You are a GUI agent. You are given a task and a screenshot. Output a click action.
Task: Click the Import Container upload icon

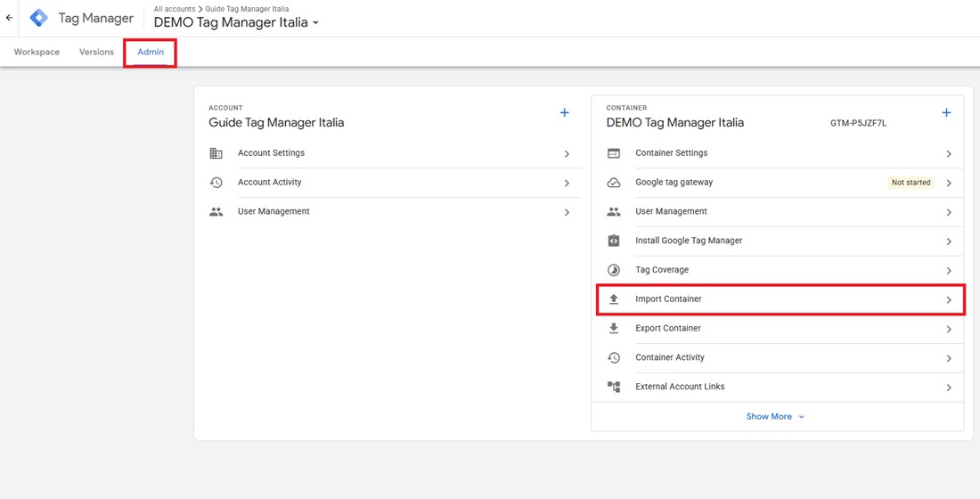point(614,299)
